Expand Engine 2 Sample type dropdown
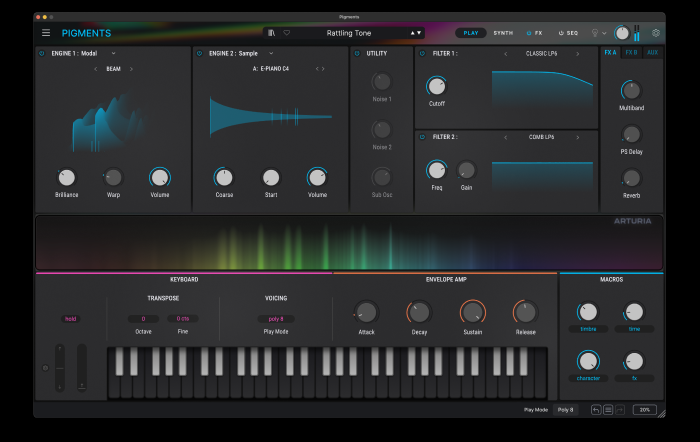This screenshot has width=700, height=442. [271, 54]
